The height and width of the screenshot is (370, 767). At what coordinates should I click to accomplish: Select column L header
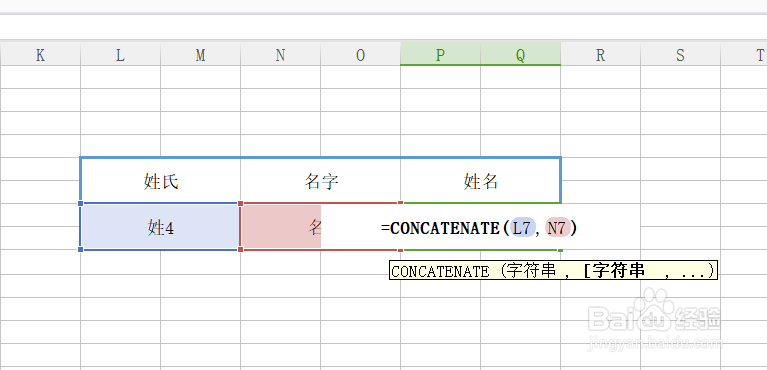[120, 54]
